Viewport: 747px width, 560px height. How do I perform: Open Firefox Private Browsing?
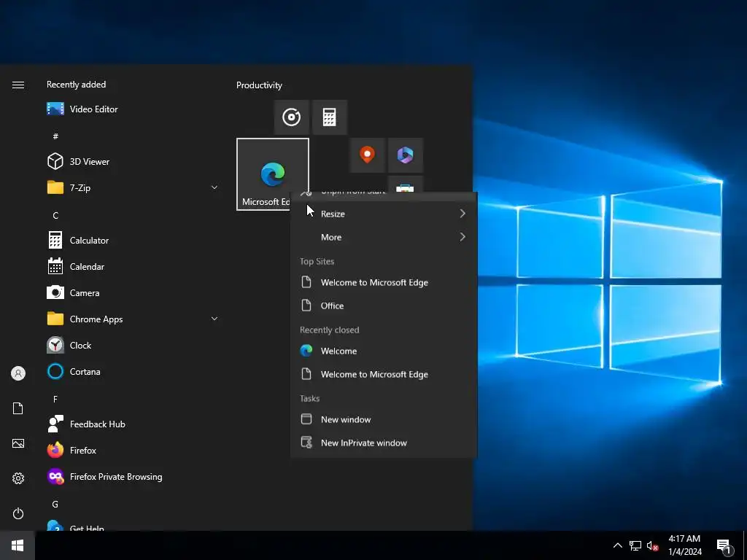pyautogui.click(x=133, y=477)
